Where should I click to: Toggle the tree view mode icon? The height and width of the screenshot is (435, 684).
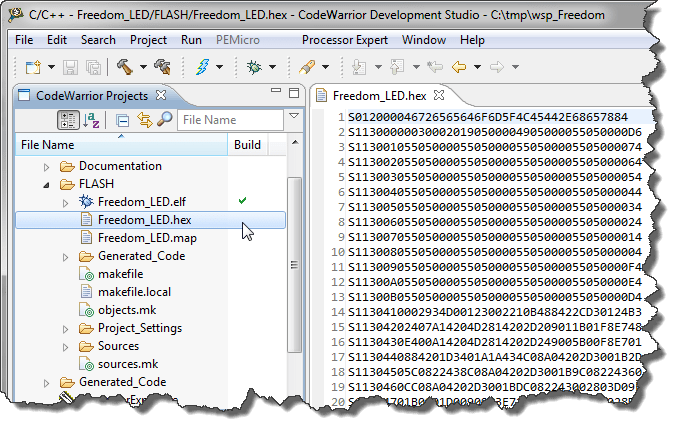68,120
